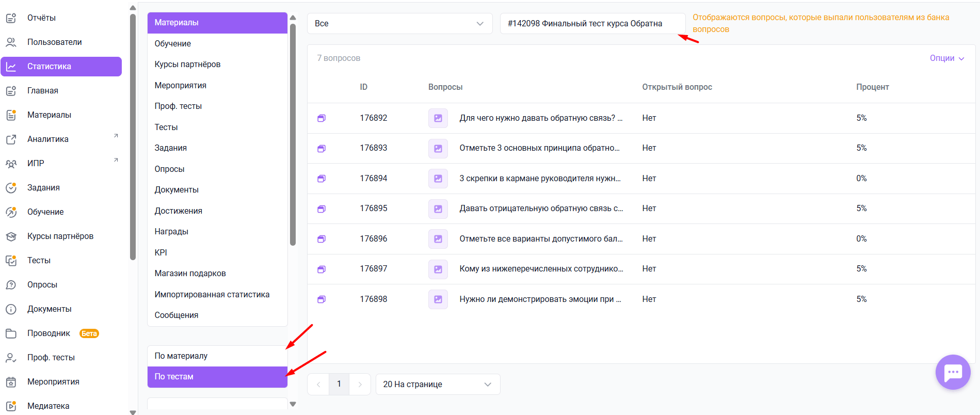Click the Проводник folder icon
This screenshot has height=415, width=980.
[11, 333]
